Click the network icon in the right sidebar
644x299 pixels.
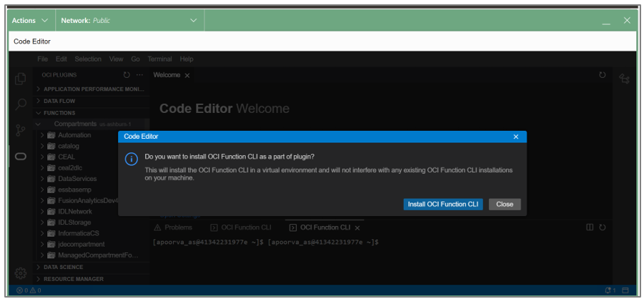point(624,79)
